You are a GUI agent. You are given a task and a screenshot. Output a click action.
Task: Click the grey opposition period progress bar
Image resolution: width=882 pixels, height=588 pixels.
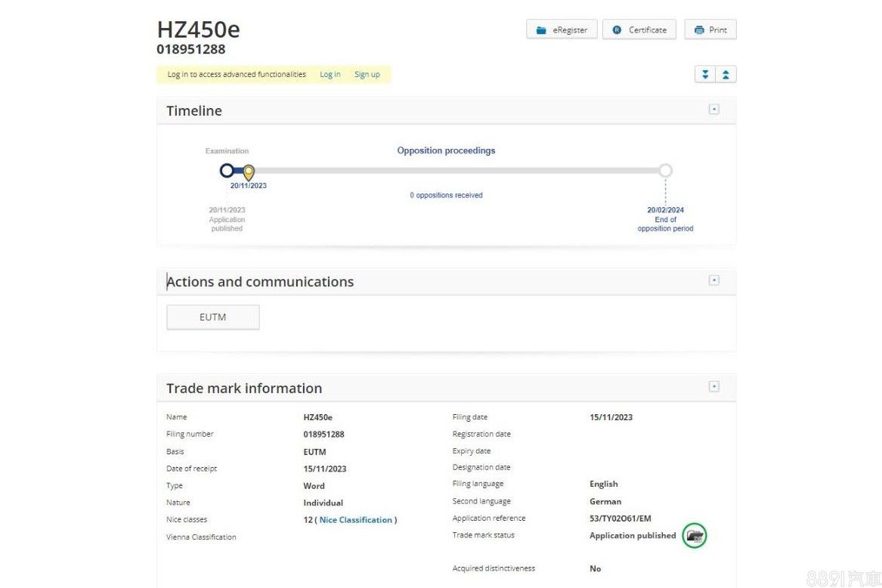tap(453, 171)
